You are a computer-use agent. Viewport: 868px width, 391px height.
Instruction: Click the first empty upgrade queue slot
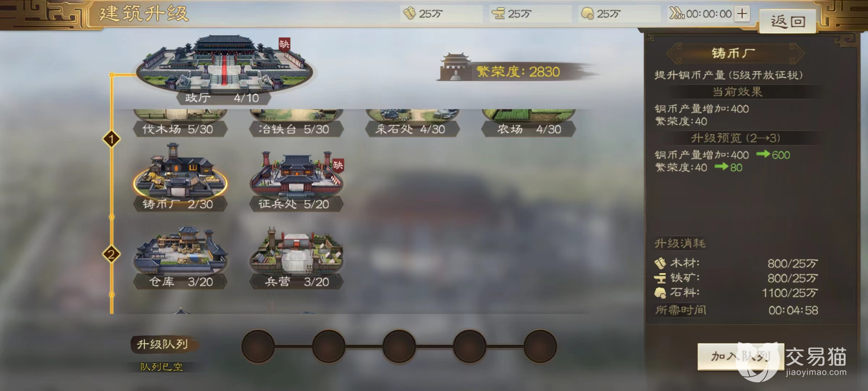(x=258, y=346)
